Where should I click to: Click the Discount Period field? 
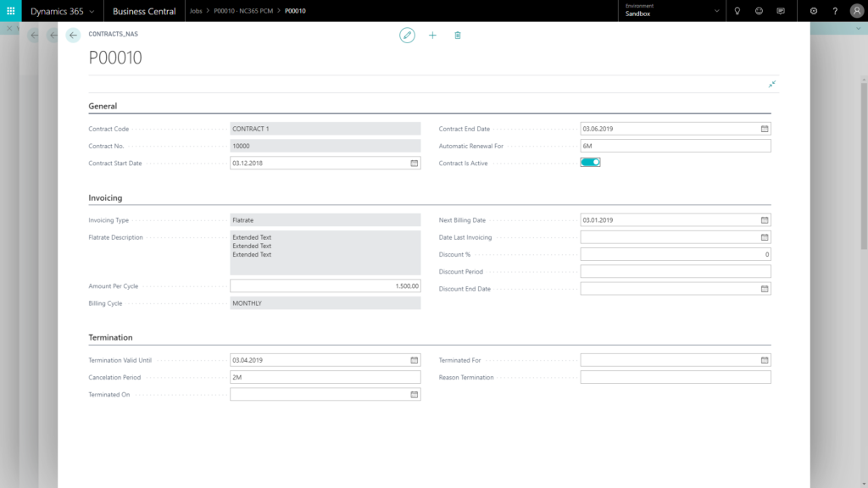click(676, 272)
